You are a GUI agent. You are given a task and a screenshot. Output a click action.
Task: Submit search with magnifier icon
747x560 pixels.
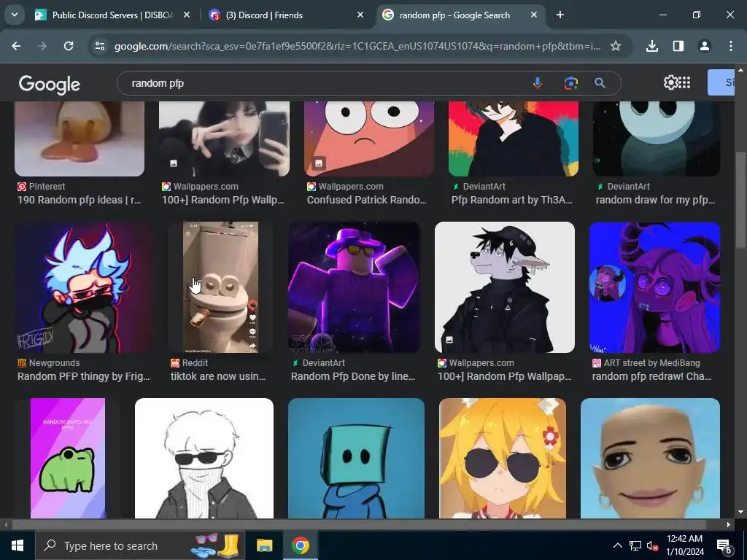pyautogui.click(x=600, y=83)
